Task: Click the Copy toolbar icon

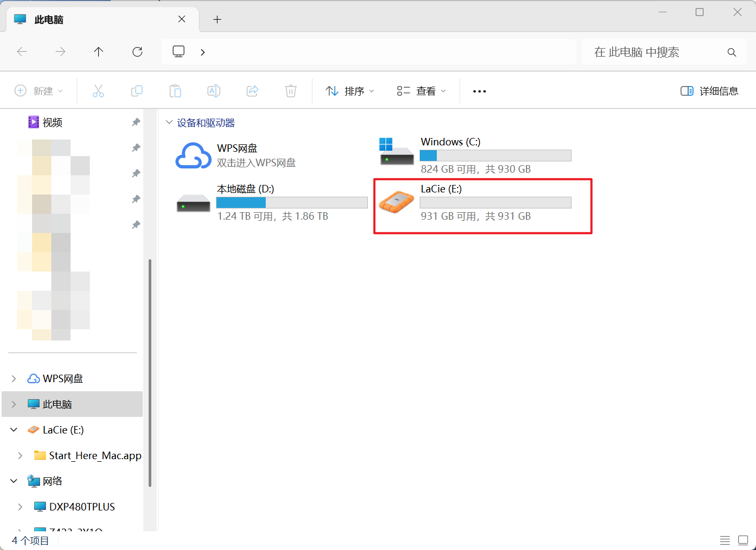Action: click(x=137, y=91)
